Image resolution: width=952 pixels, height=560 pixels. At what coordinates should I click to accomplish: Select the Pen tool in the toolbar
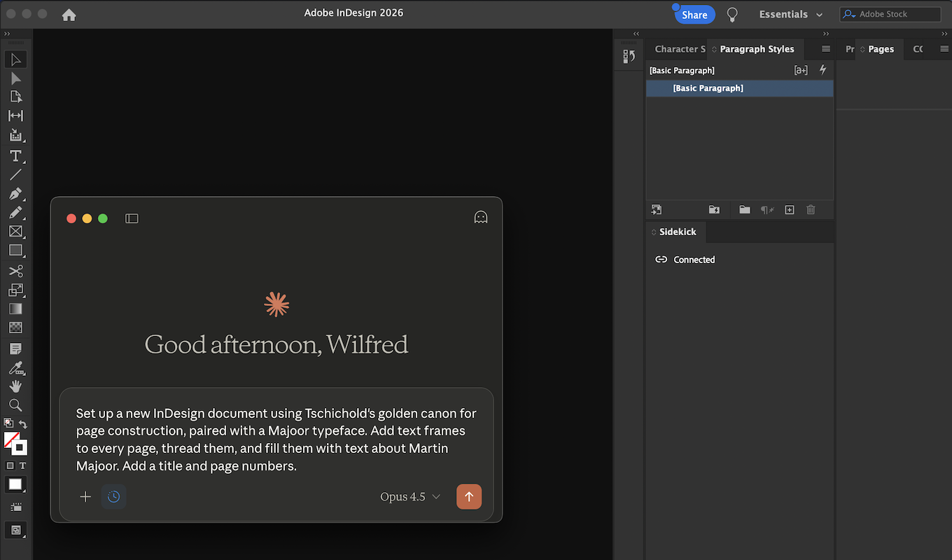[x=15, y=195]
